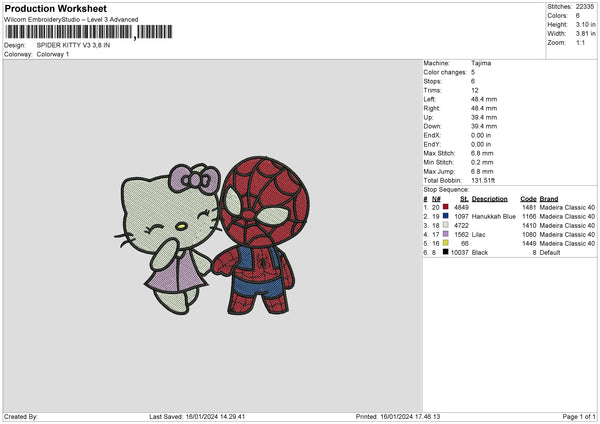
Task: Click the Total Bobbin value '131.51ft'
Action: tap(483, 180)
